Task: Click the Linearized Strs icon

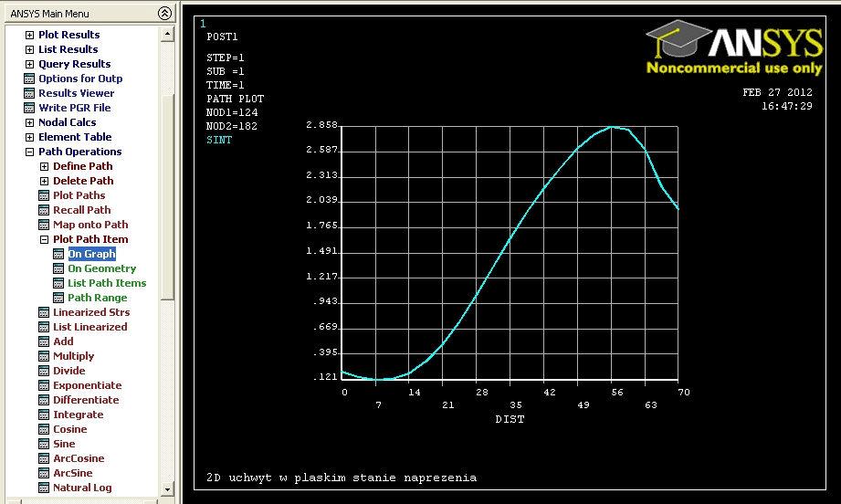Action: (x=44, y=312)
